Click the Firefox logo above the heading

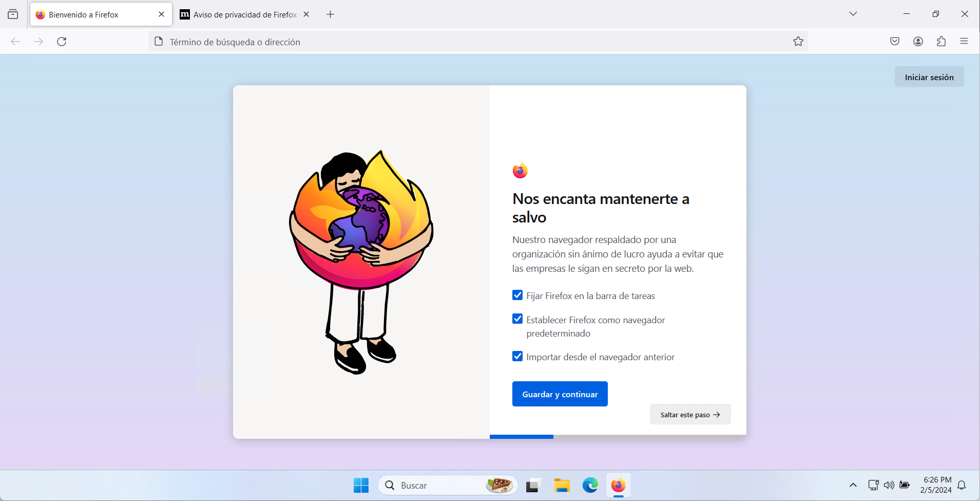[520, 171]
